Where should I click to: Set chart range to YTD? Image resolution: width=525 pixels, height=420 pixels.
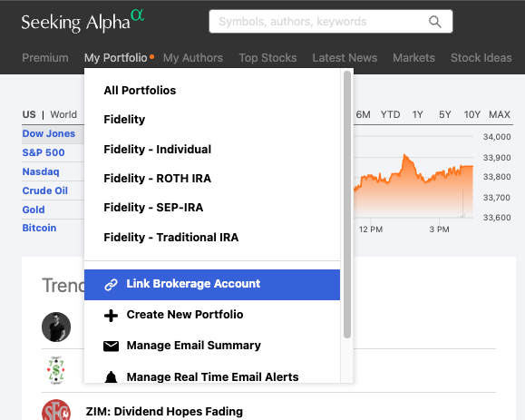390,114
